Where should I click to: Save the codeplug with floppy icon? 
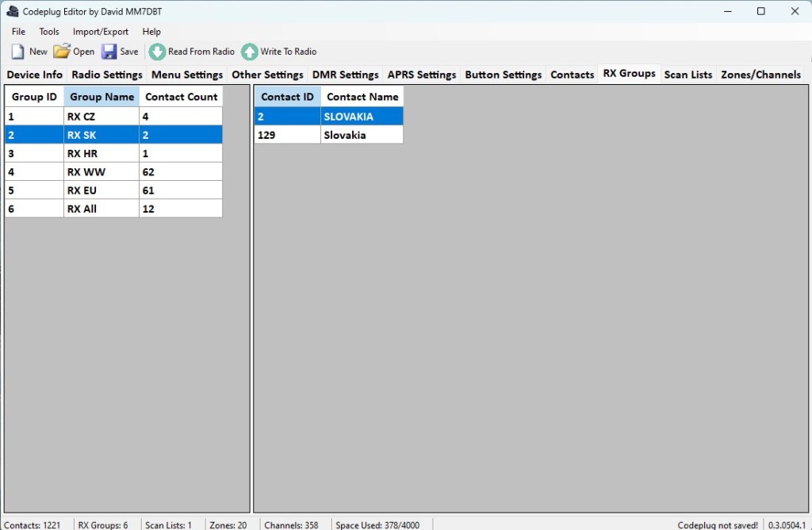[109, 52]
